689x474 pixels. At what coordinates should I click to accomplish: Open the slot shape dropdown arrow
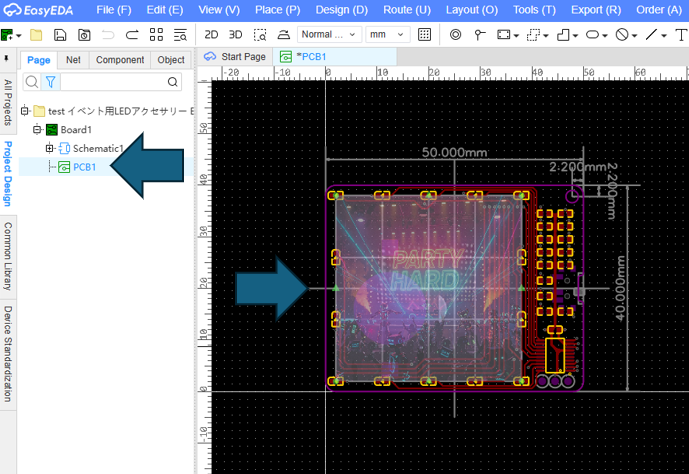click(x=605, y=36)
